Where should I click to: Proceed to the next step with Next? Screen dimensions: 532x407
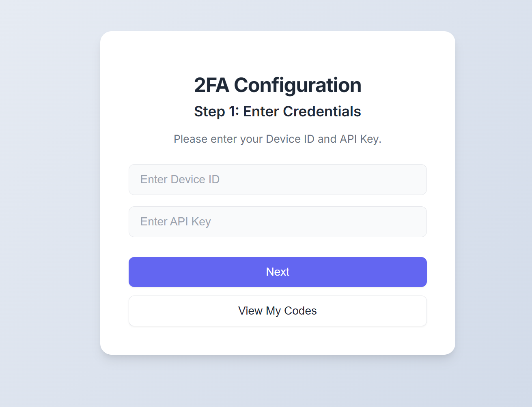coord(278,272)
